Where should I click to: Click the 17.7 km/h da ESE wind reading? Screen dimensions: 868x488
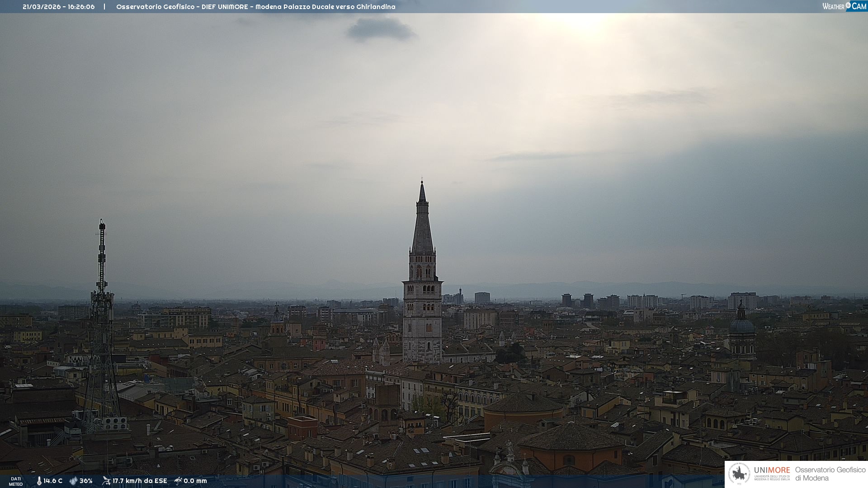click(x=140, y=481)
